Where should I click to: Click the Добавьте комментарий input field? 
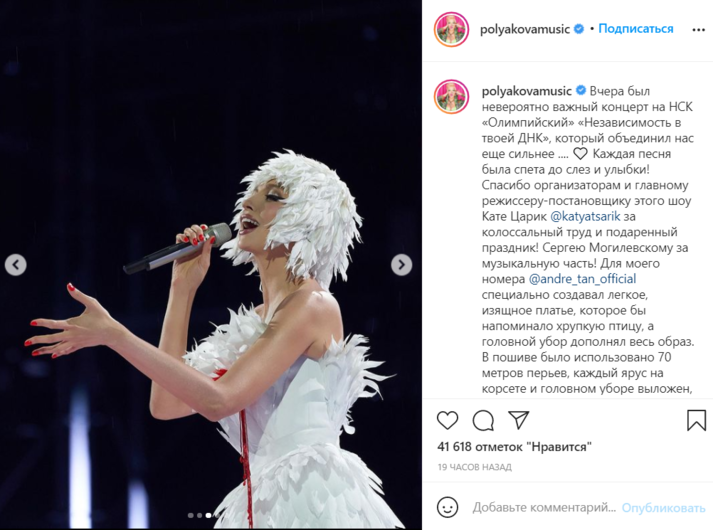544,507
